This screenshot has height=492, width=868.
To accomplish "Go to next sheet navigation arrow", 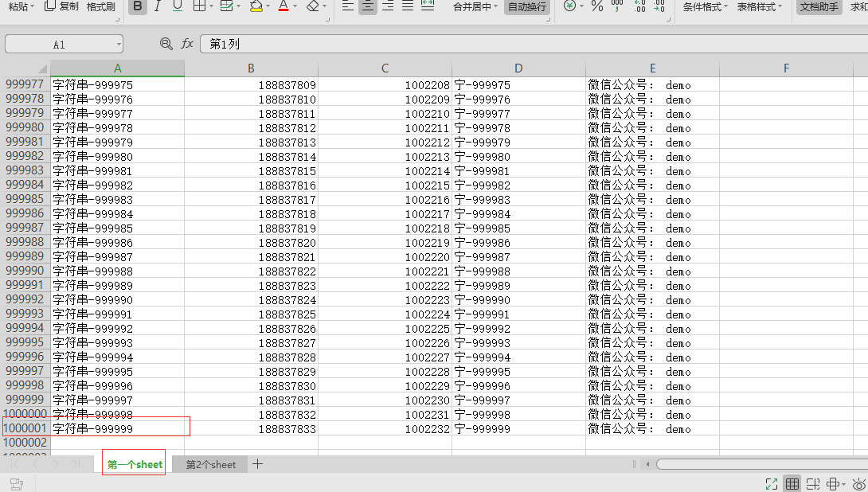I will click(56, 464).
